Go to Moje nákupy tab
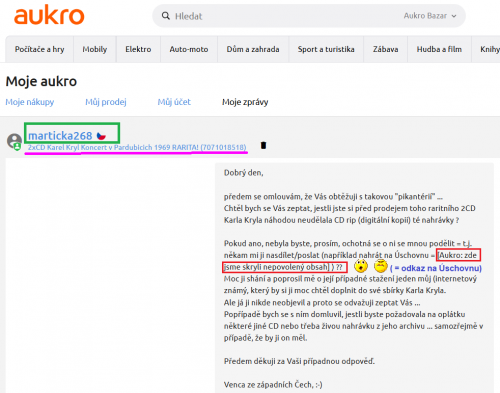Screen dimensions: 500x393 click(30, 102)
